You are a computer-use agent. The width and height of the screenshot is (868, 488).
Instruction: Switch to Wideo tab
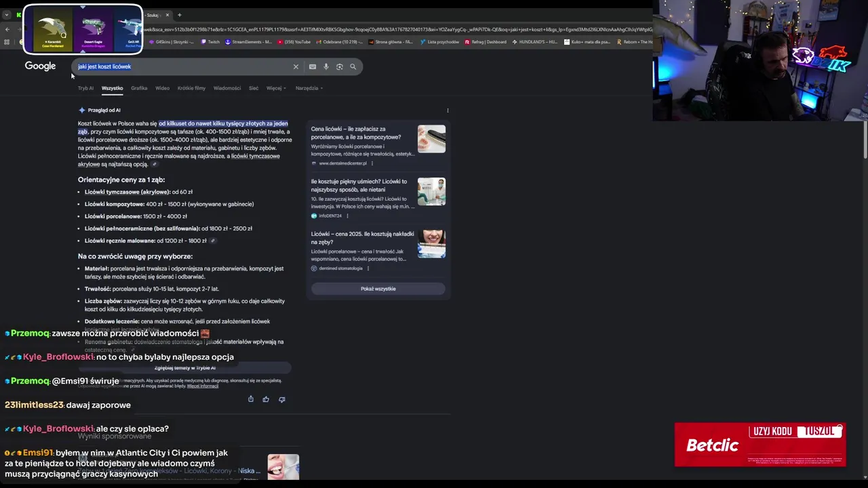click(162, 88)
